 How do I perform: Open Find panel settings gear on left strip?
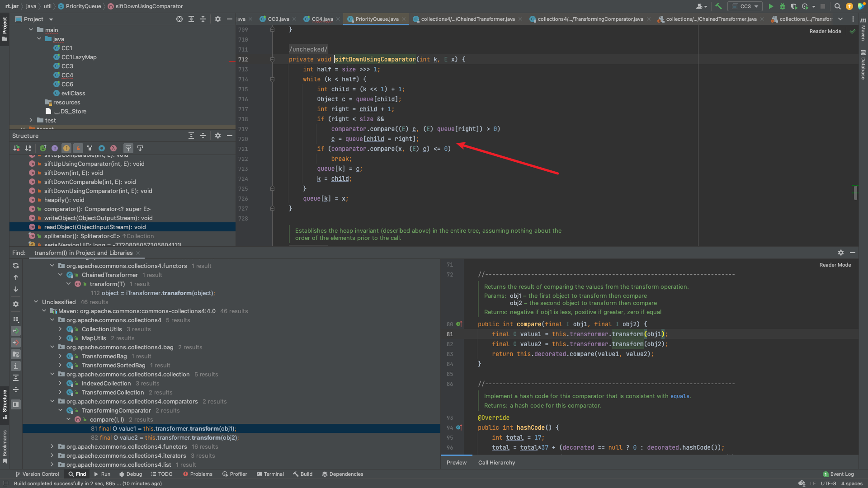[16, 304]
